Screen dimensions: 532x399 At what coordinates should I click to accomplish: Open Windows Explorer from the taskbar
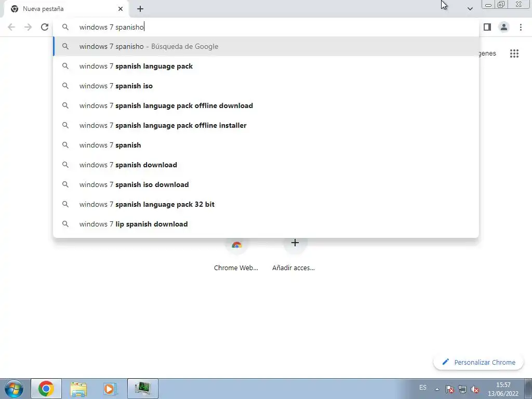(78, 389)
